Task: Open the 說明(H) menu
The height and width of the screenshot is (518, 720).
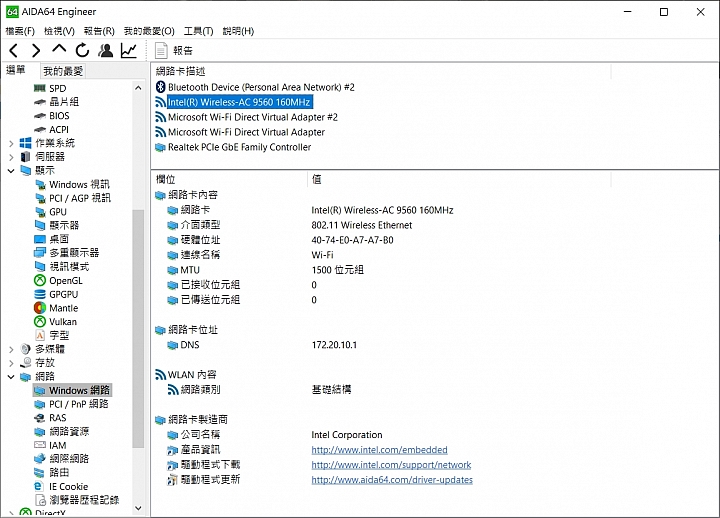Action: [x=238, y=31]
